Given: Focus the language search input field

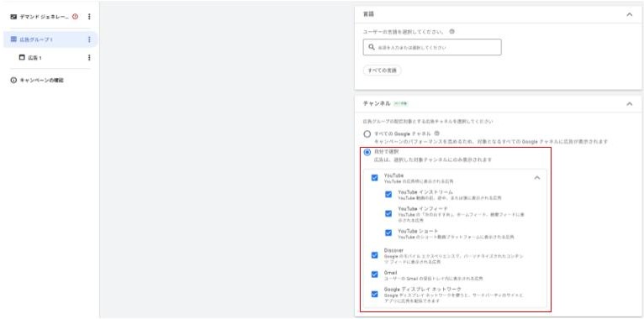Looking at the screenshot, I should coord(432,48).
